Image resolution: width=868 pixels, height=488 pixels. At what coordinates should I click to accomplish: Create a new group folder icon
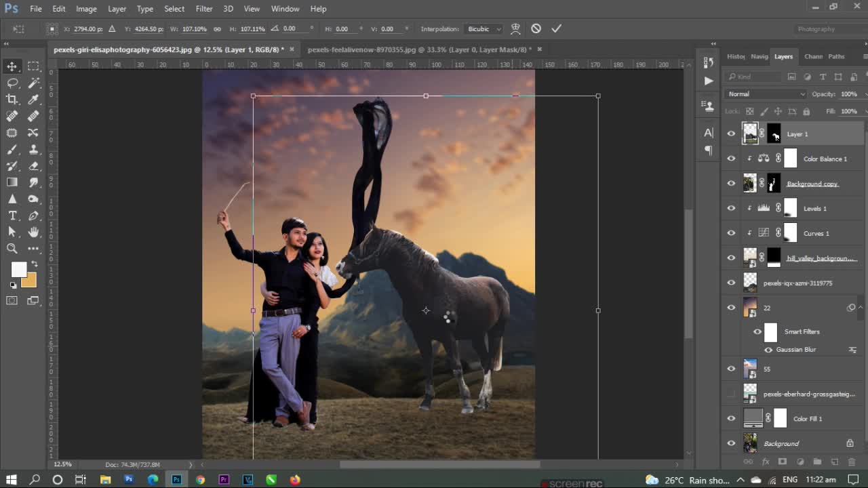click(817, 462)
